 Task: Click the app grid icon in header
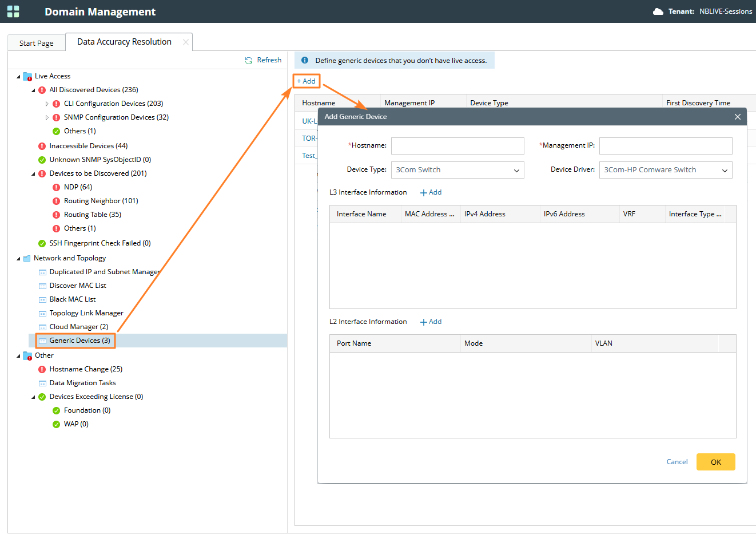click(13, 11)
